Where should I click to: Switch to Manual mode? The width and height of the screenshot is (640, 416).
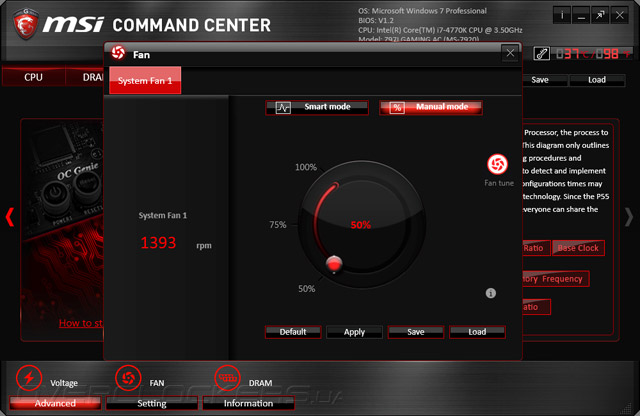431,107
